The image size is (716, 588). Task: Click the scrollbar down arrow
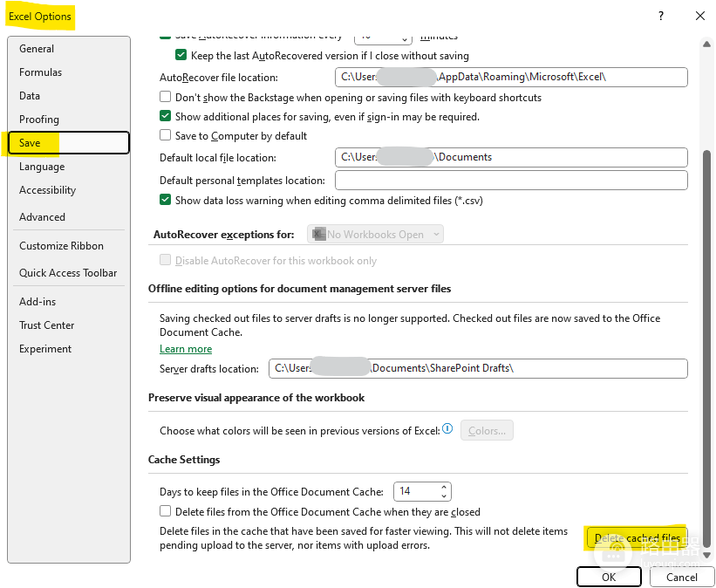point(706,555)
